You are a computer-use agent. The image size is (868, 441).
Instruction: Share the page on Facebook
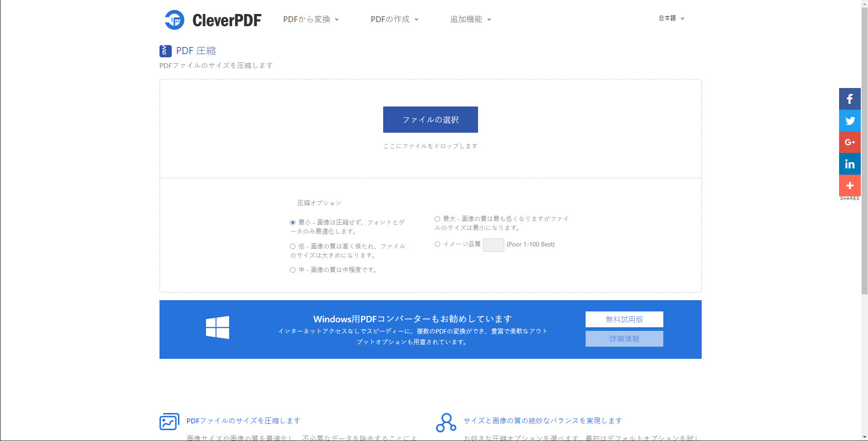click(x=850, y=99)
